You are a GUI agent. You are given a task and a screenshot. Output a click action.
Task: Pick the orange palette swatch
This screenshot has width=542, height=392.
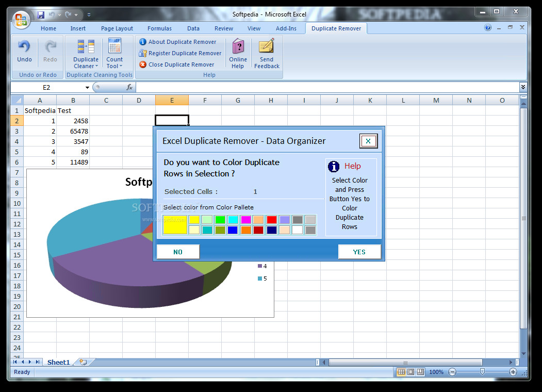click(246, 230)
